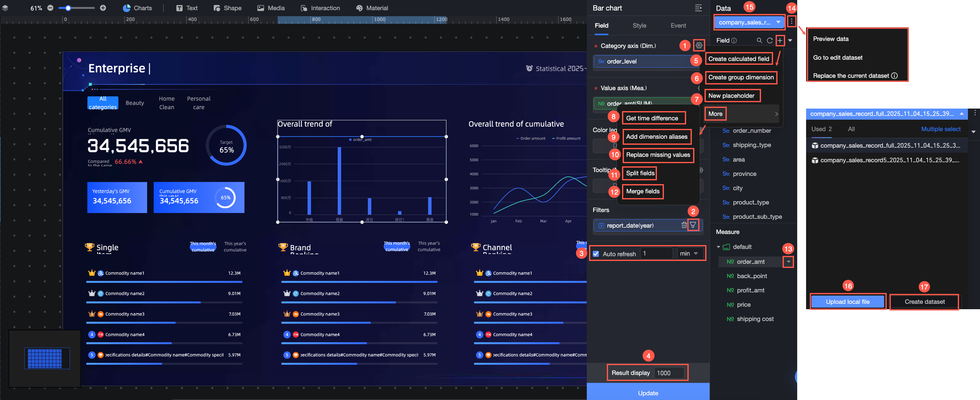Collapse the Bar chart configuration panel
This screenshot has height=400, width=980.
point(698,8)
